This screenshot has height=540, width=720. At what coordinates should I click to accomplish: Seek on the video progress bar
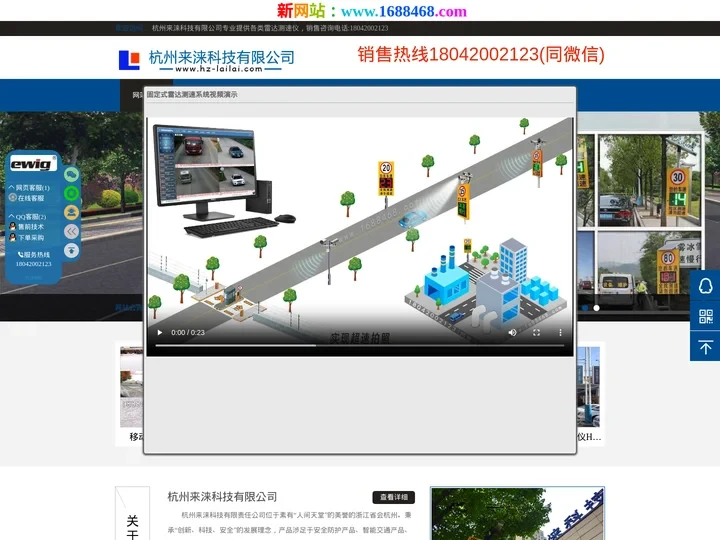(x=360, y=345)
